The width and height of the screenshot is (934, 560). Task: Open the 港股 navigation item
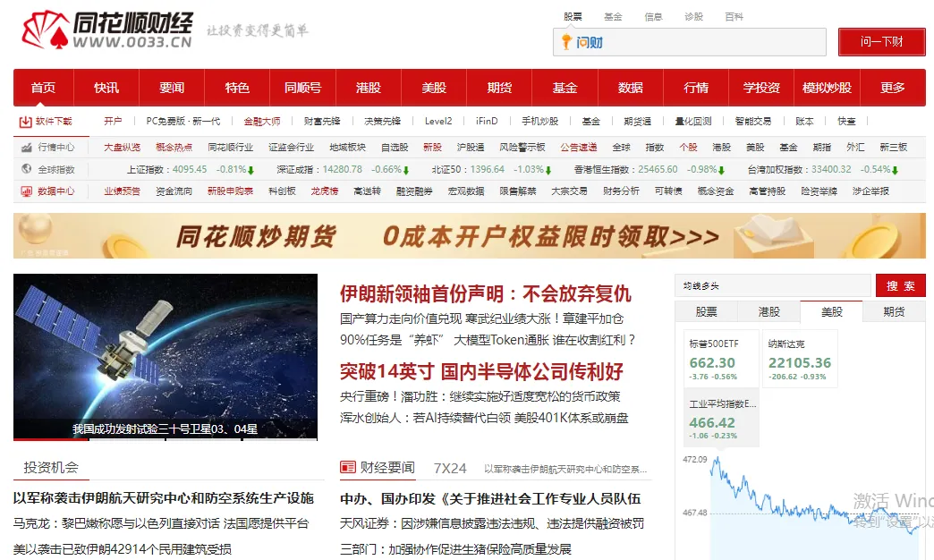click(x=369, y=88)
